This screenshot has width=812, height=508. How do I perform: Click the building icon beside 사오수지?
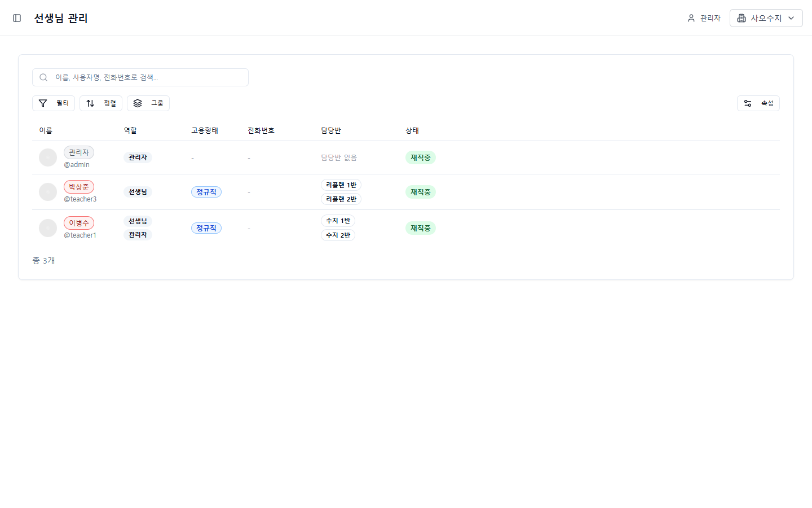(742, 18)
